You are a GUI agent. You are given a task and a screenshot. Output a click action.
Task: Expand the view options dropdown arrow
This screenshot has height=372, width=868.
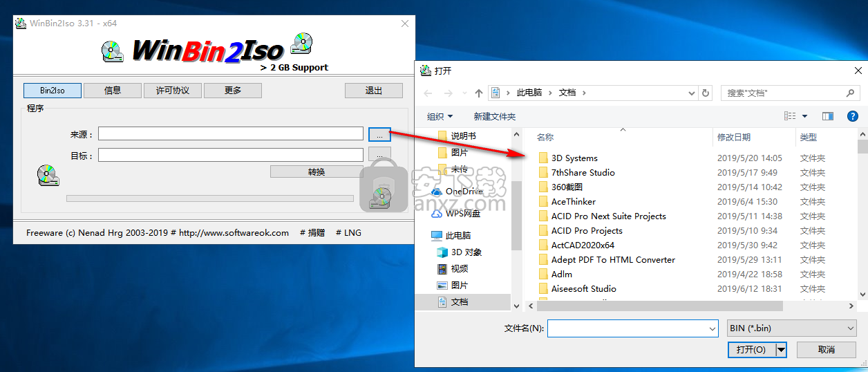click(804, 116)
